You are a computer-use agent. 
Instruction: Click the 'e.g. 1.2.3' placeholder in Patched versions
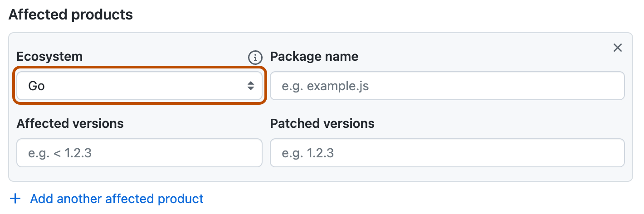pos(307,153)
